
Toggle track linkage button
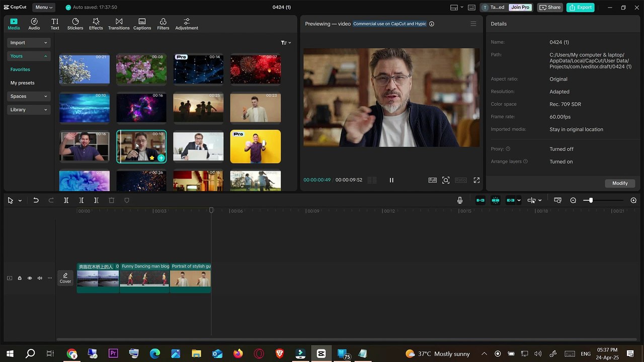pyautogui.click(x=511, y=200)
